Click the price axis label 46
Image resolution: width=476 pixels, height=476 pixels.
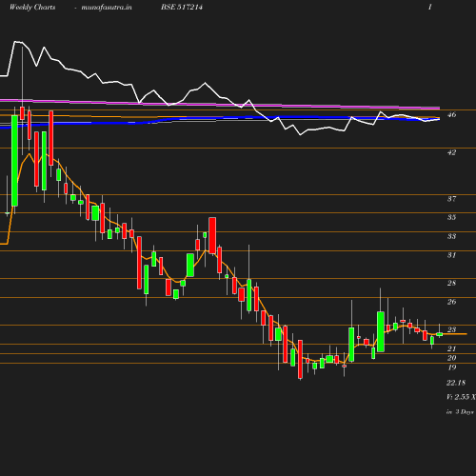[451, 114]
